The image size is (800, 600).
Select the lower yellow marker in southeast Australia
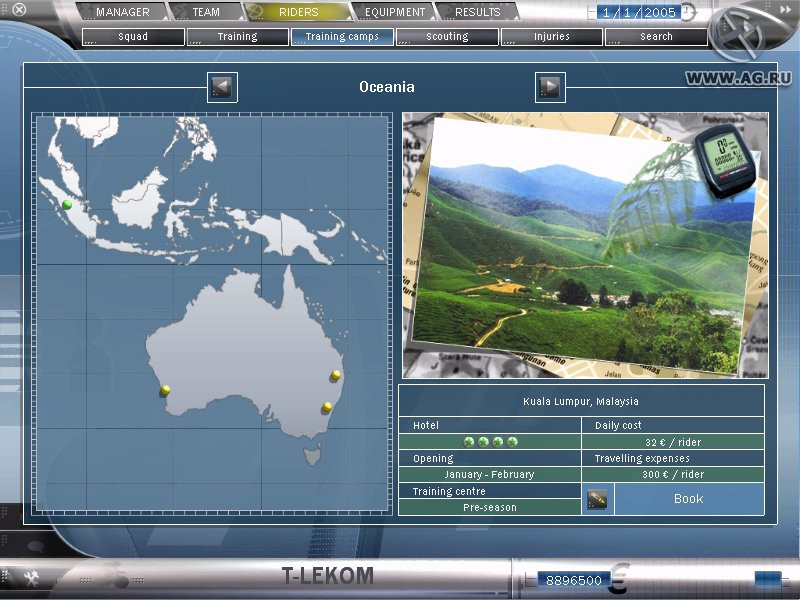point(327,407)
